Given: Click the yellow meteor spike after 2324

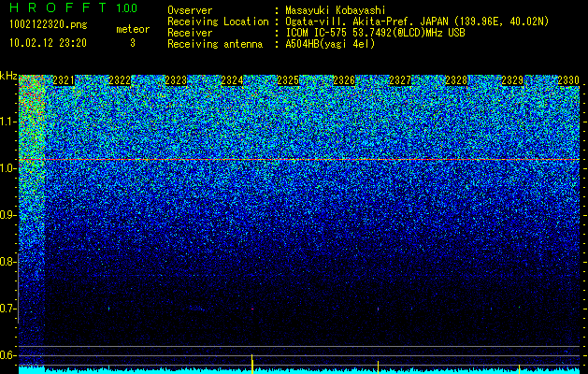Looking at the screenshot, I should pos(252,364).
